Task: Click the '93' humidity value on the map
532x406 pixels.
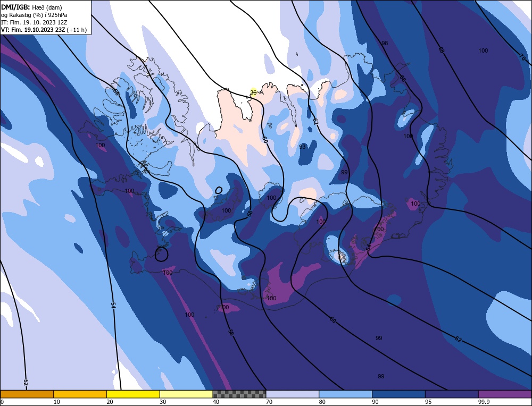Action: coord(302,147)
